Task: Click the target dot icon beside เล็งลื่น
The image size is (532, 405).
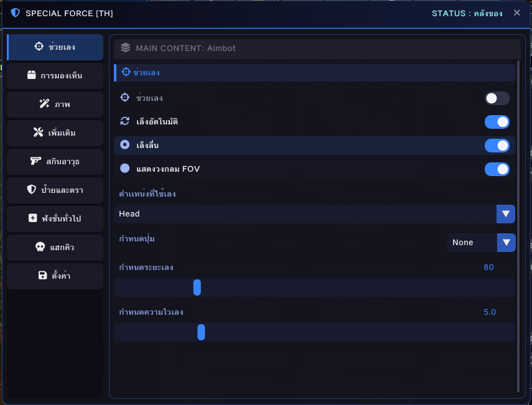Action: click(125, 145)
